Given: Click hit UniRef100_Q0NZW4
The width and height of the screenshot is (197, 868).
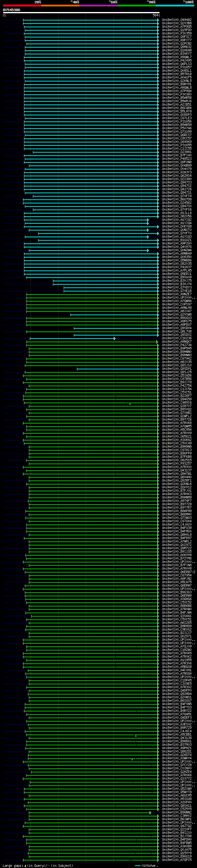Looking at the screenshot, I should (176, 250).
